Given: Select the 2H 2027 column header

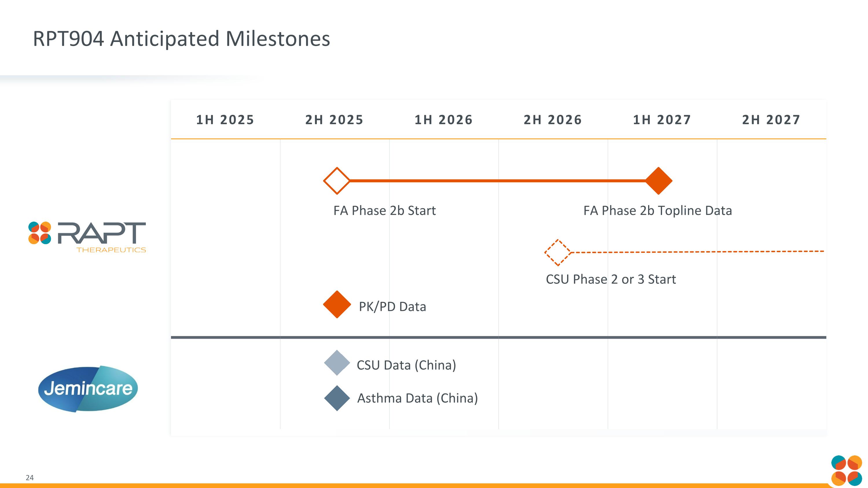Looking at the screenshot, I should pos(771,120).
